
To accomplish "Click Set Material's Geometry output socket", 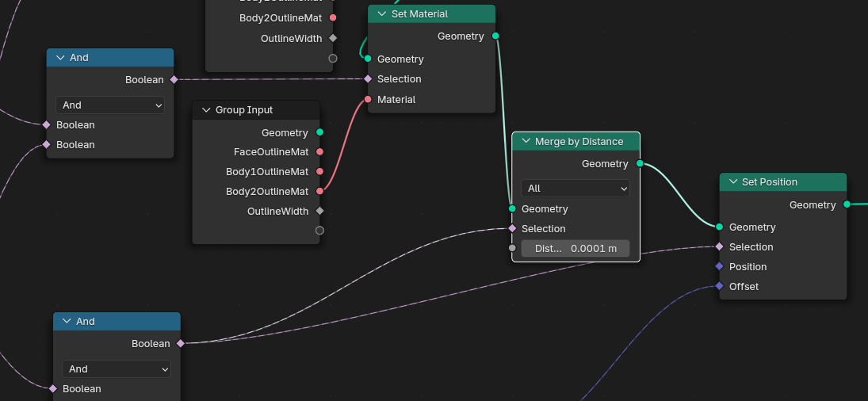I will (x=495, y=36).
